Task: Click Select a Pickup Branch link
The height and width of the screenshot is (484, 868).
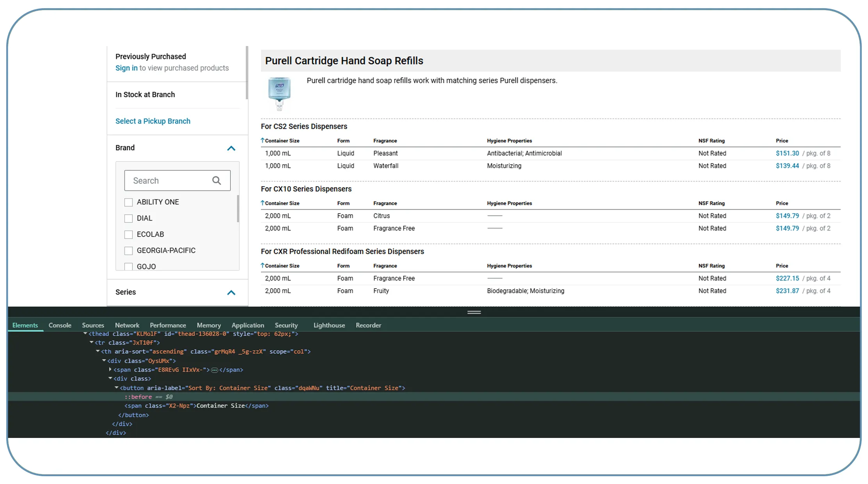Action: pos(153,121)
